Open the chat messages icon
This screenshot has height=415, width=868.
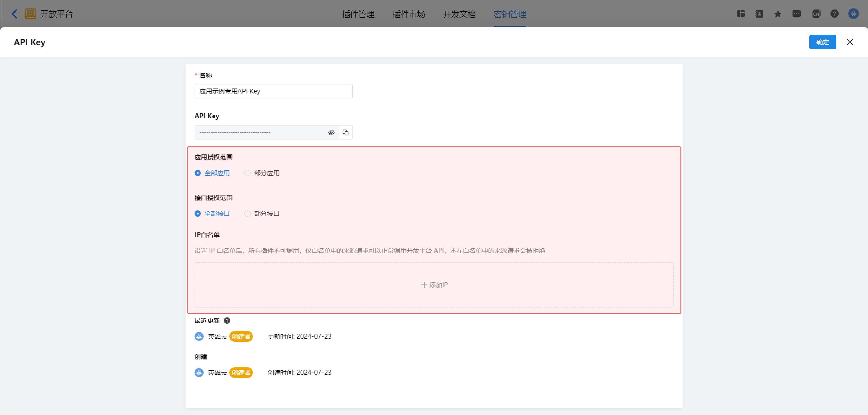tap(797, 14)
